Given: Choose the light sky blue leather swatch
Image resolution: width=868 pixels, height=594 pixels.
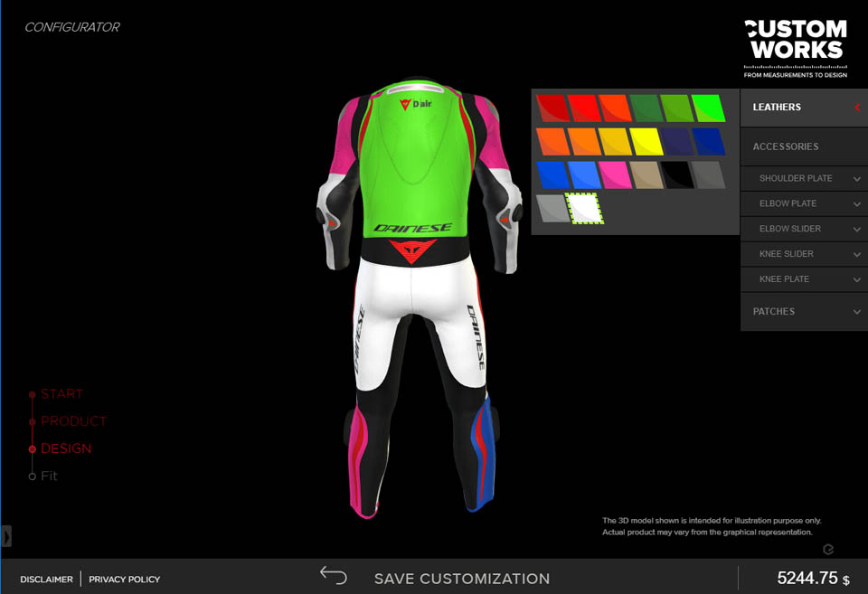Looking at the screenshot, I should pyautogui.click(x=584, y=174).
